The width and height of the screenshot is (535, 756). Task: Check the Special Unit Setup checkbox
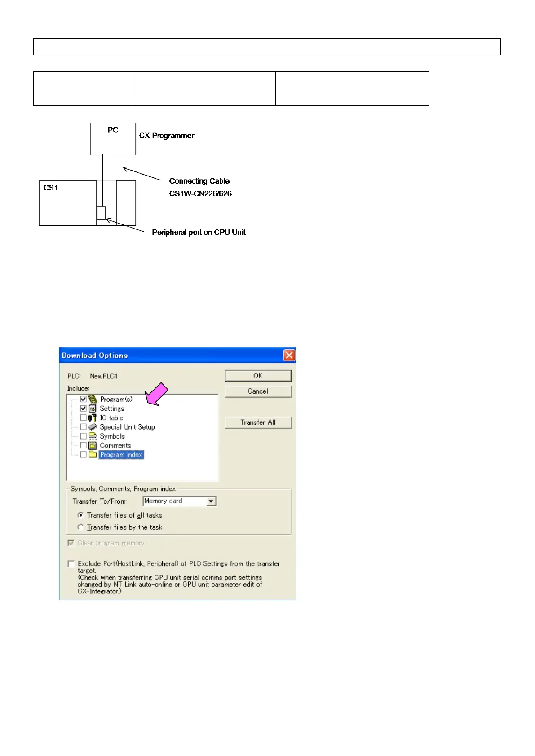[83, 427]
